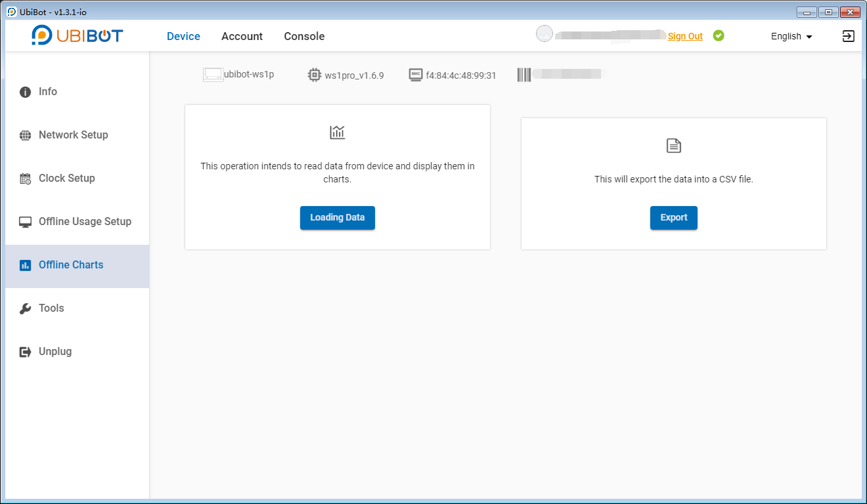
Task: Click the UbiBot app icon in the title bar
Action: click(12, 12)
